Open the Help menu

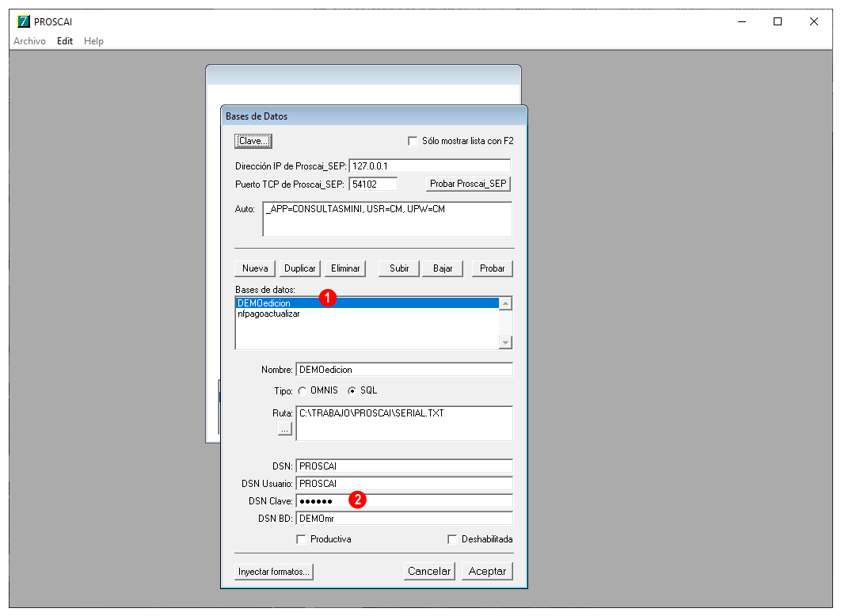tap(93, 41)
